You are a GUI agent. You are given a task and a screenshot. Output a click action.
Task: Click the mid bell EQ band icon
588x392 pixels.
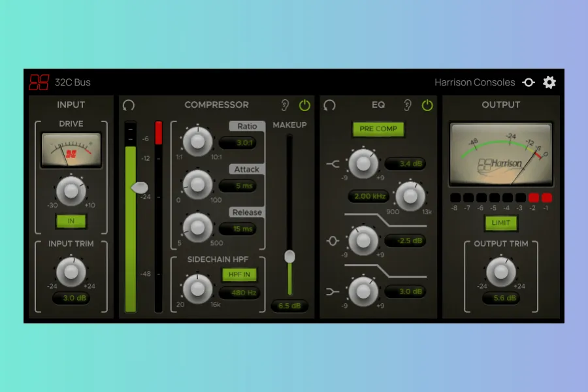[333, 241]
